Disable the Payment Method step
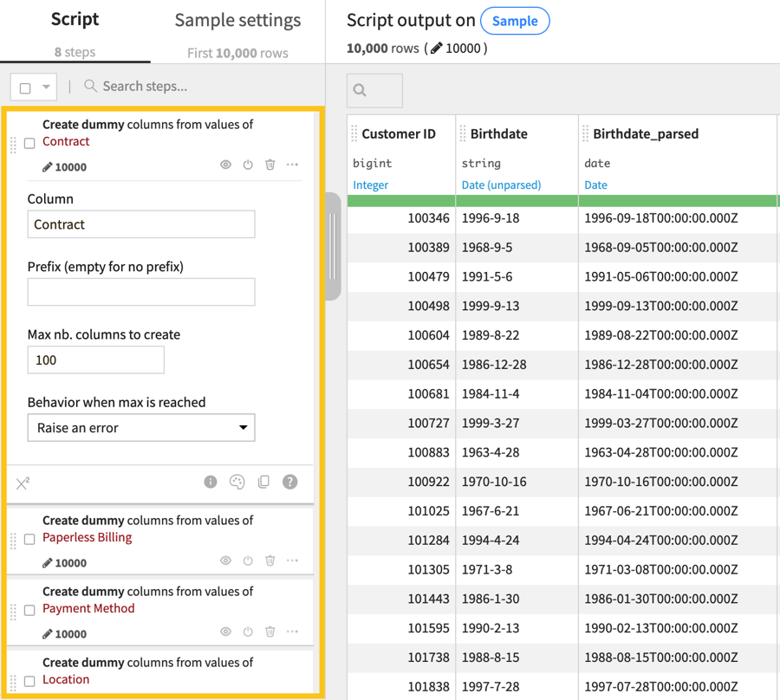 (248, 632)
